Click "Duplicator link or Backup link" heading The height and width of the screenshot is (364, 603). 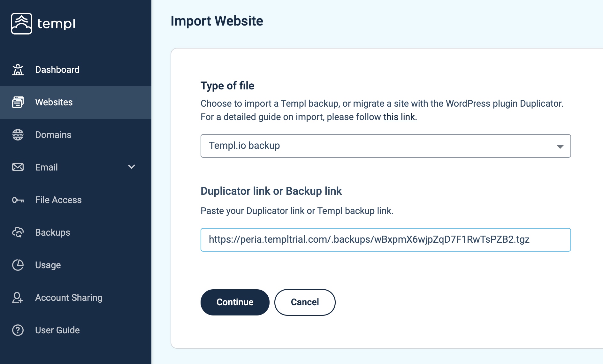pyautogui.click(x=271, y=191)
